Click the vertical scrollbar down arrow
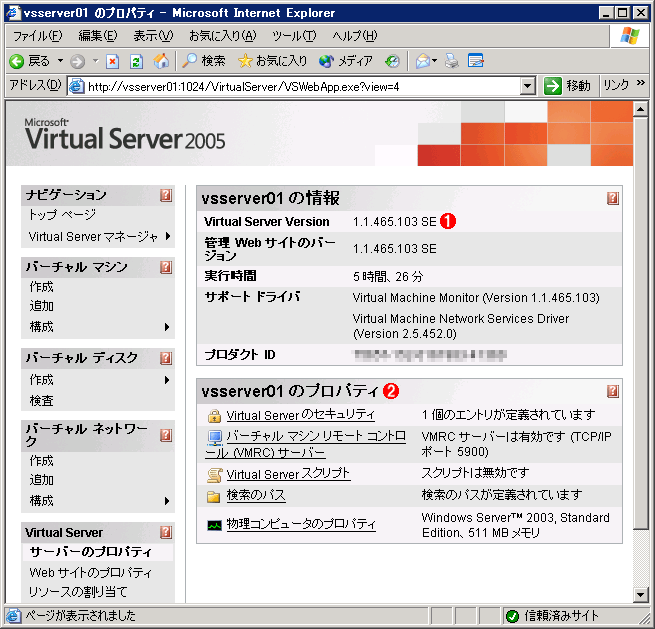The image size is (655, 629). [640, 595]
